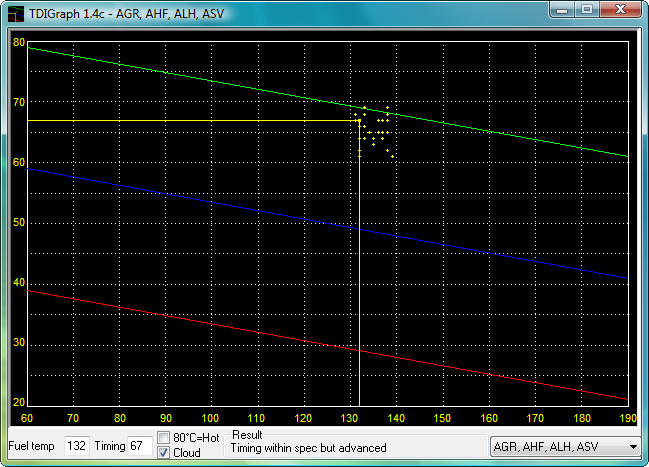This screenshot has width=649, height=467.
Task: Open the AGR, AHF, ALH, ASV engine dropdown
Action: (x=565, y=446)
